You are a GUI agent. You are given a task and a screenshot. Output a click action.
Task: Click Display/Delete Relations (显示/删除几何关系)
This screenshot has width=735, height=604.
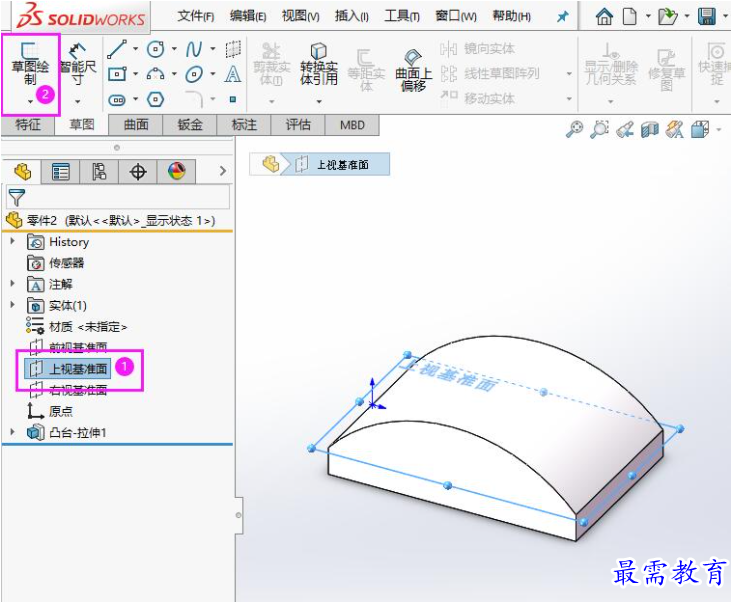click(x=611, y=65)
